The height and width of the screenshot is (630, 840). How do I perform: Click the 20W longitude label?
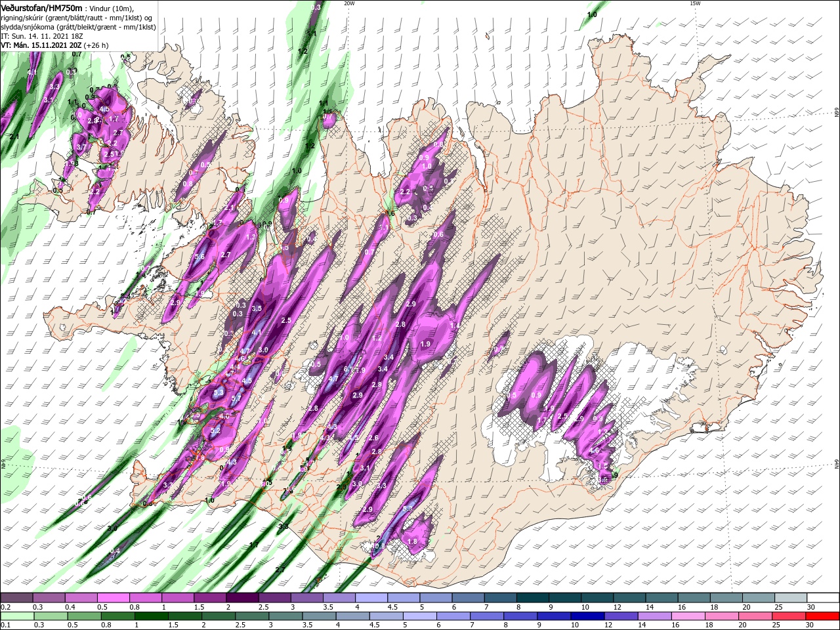[x=349, y=3]
